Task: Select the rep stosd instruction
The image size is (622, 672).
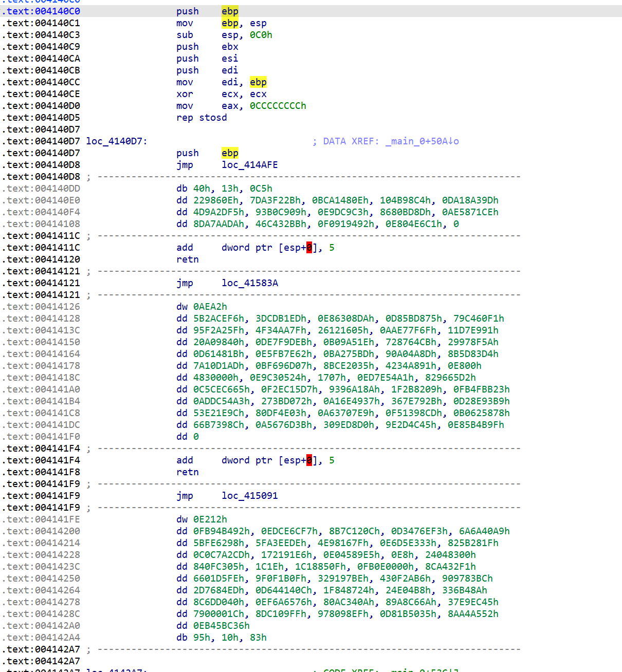Action: click(x=202, y=118)
